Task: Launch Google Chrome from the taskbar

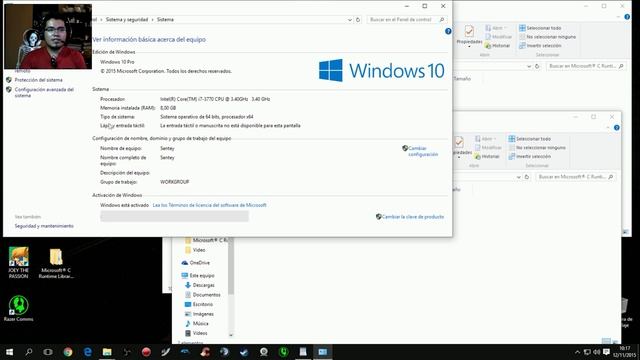Action: tap(68, 352)
